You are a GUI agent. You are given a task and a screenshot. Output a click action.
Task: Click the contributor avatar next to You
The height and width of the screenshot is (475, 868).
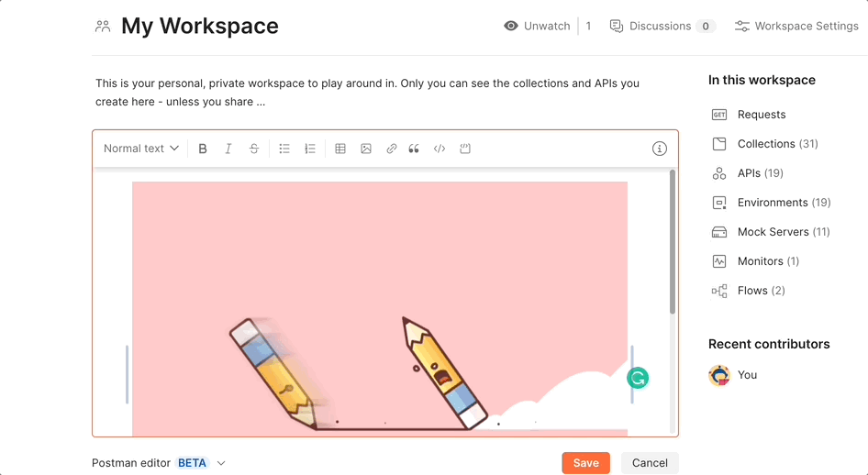tap(719, 375)
